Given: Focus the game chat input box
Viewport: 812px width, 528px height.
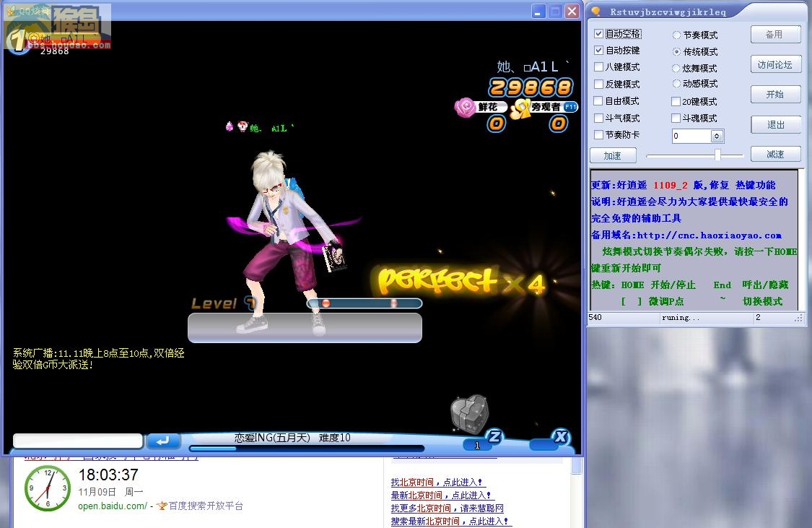Looking at the screenshot, I should pyautogui.click(x=78, y=441).
